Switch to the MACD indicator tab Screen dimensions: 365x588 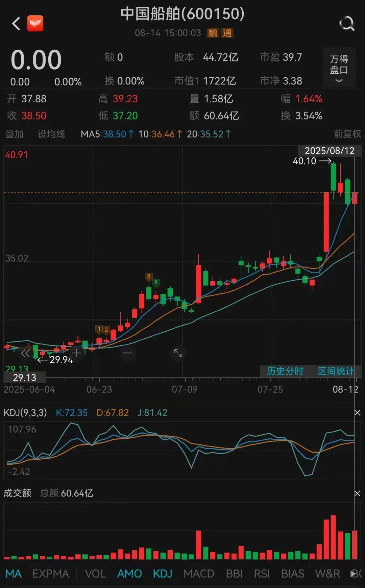tap(199, 573)
